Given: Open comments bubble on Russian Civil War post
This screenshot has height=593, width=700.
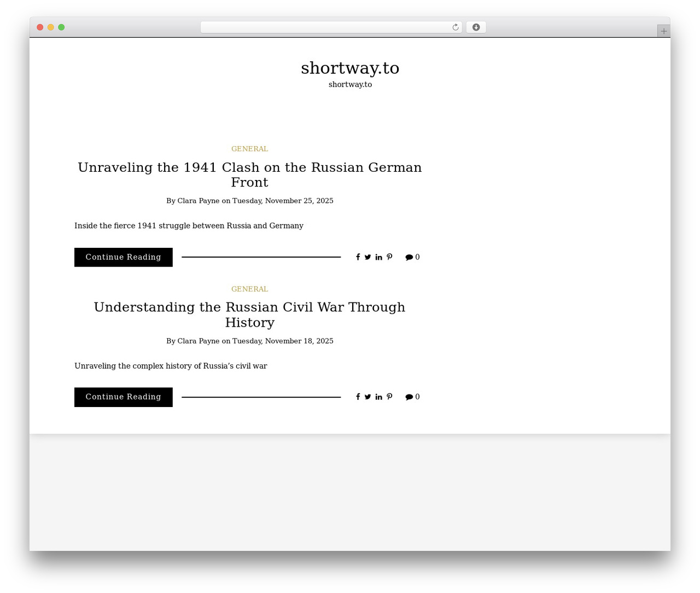Looking at the screenshot, I should [x=409, y=397].
